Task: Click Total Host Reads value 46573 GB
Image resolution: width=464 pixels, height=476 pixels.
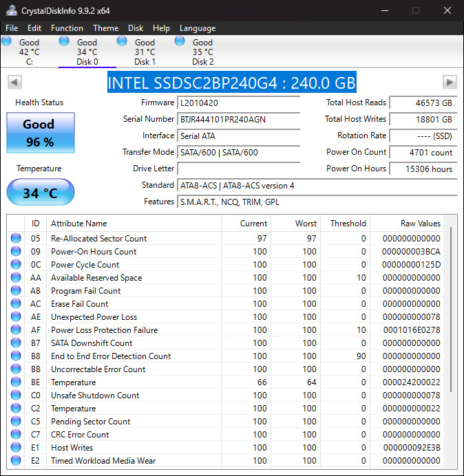Action: (x=423, y=103)
